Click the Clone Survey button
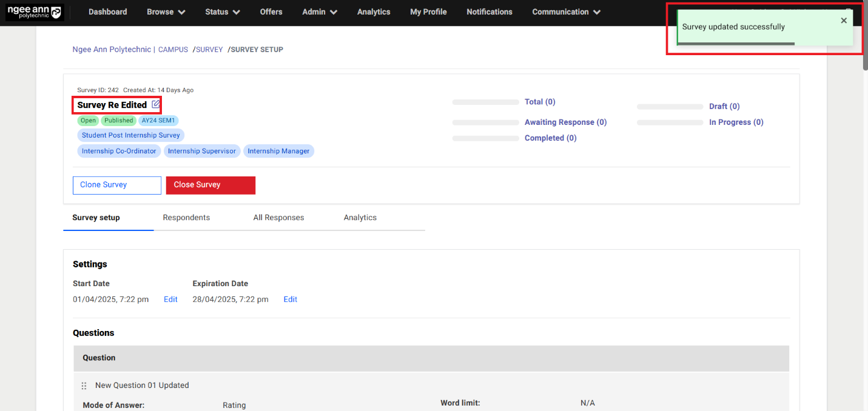Screen dimensions: 868x411 click(116, 185)
